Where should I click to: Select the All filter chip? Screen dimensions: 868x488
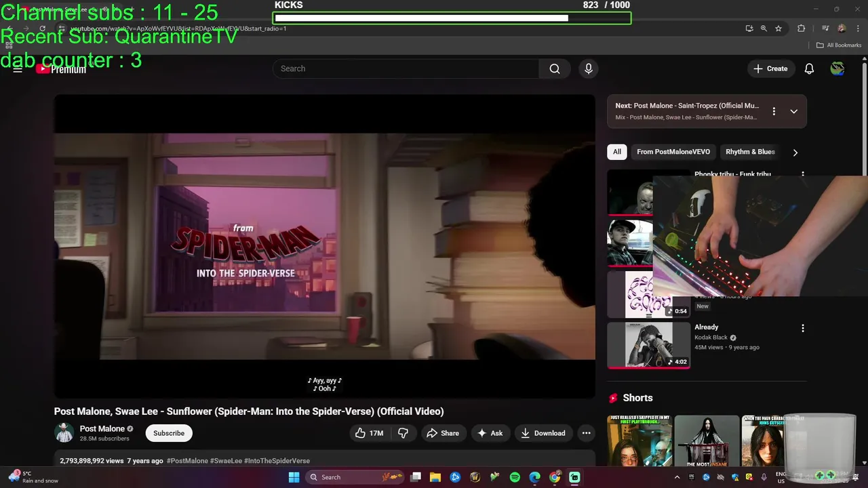pyautogui.click(x=617, y=152)
